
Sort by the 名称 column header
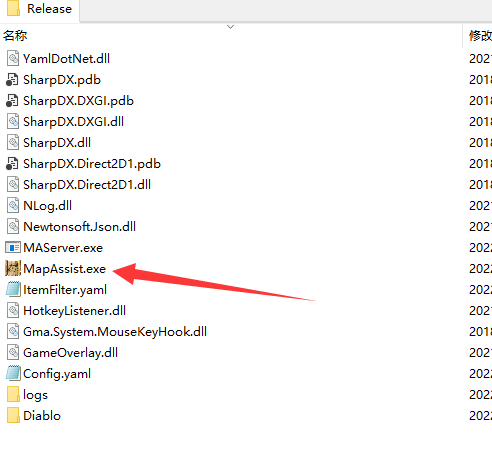pos(15,35)
